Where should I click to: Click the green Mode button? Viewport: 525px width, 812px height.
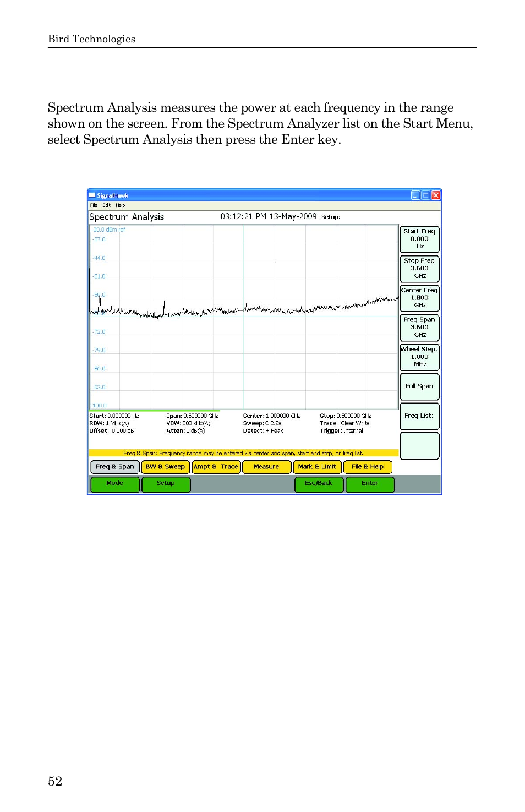tap(115, 484)
